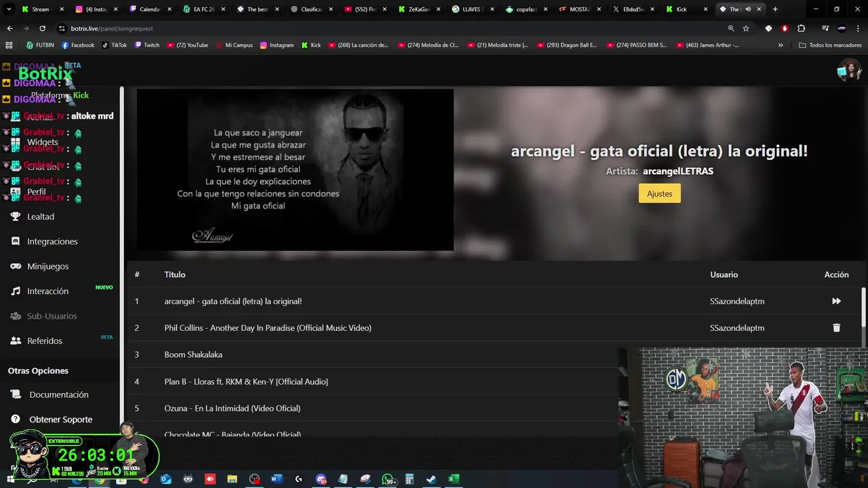
Task: Switch to the EA FC browser tab
Action: 203,9
